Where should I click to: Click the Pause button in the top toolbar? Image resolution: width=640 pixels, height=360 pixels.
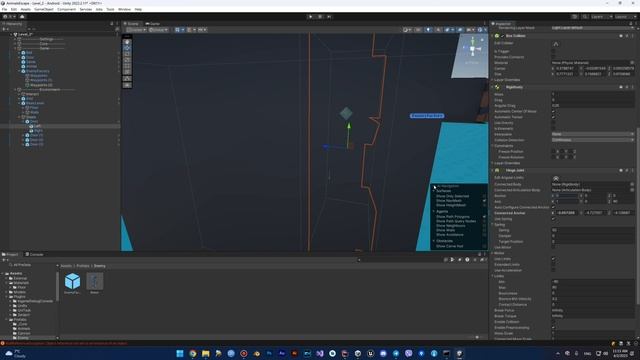click(x=320, y=17)
